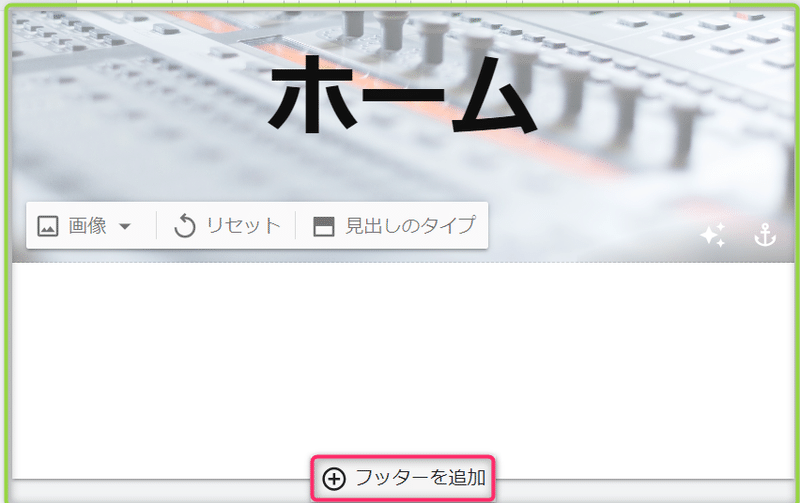Click the リセット reset button
Screen dimensions: 800x503
click(227, 226)
